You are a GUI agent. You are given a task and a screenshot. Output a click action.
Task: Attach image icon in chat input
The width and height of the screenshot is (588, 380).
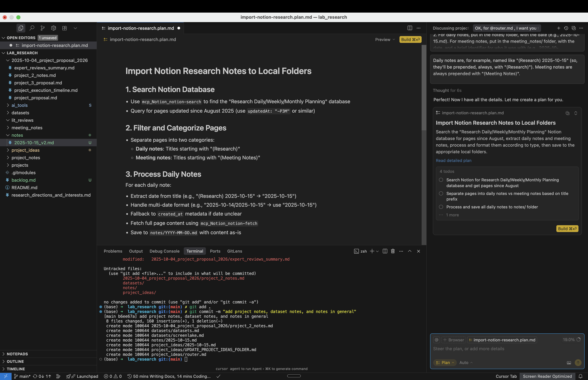coord(569,363)
